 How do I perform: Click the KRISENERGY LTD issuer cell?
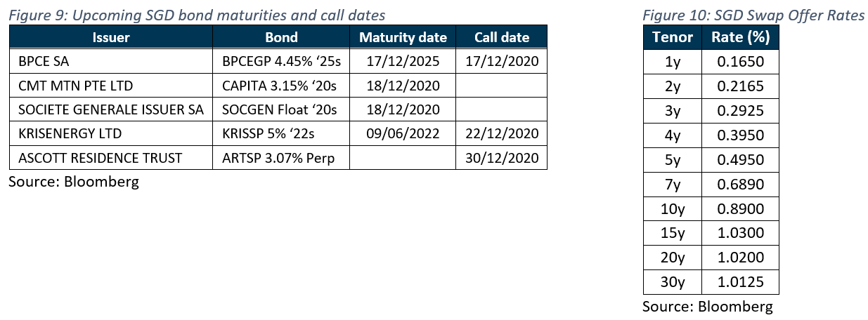(x=111, y=133)
